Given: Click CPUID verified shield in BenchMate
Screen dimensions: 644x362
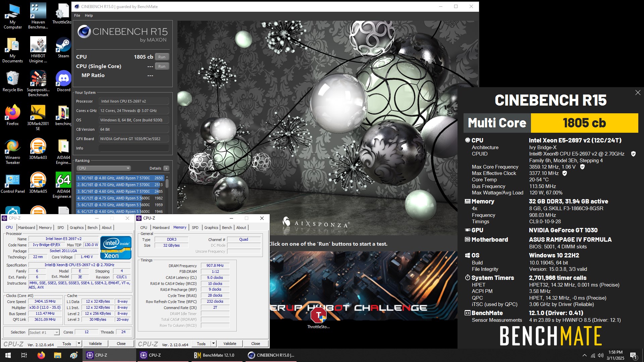Looking at the screenshot, I should click(x=633, y=154).
